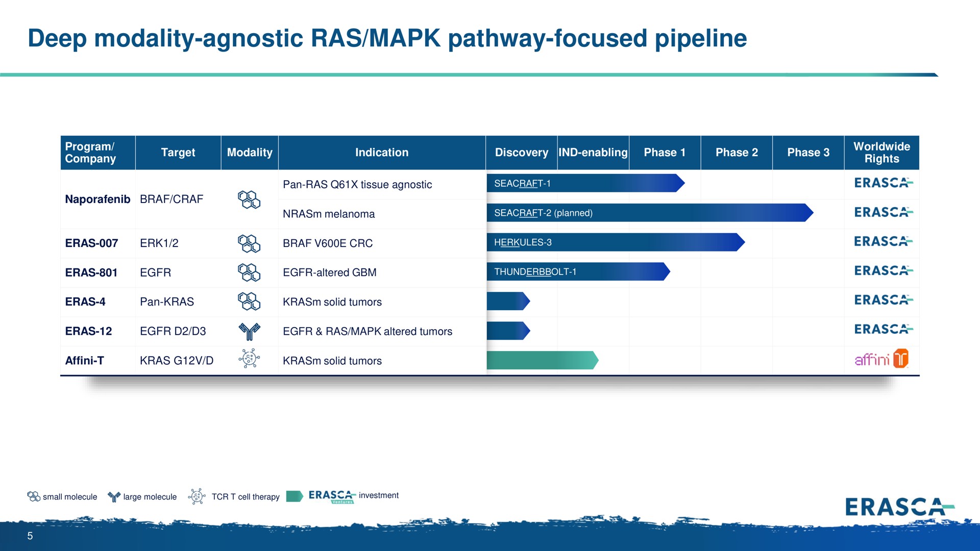Click the slide title heading
The image size is (980, 551).
point(387,39)
